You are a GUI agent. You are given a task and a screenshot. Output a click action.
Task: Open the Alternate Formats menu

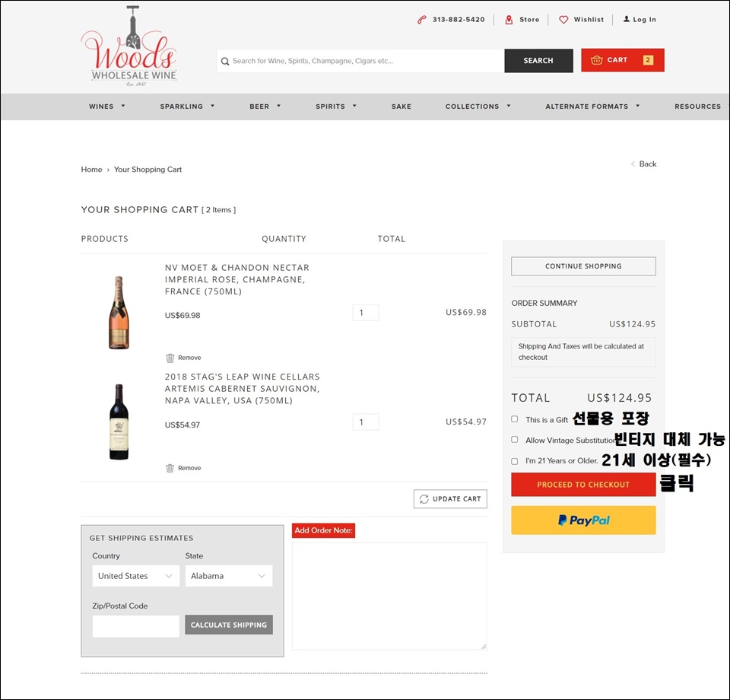tap(586, 107)
